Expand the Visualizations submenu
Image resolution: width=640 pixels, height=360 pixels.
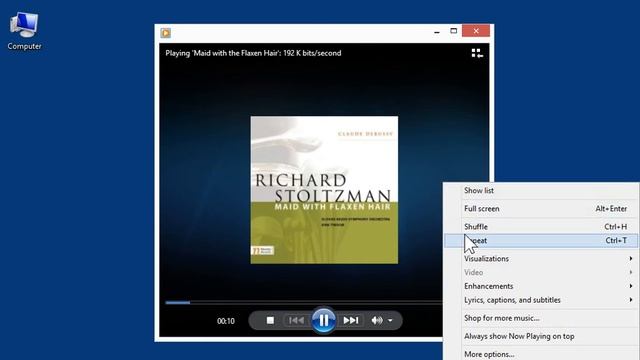coord(541,258)
